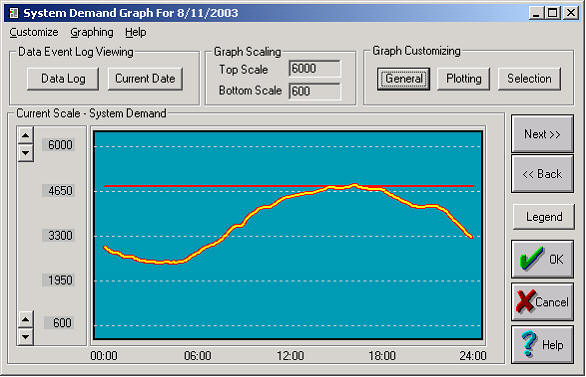Jump to Current Date
This screenshot has height=377, width=586.
point(145,78)
